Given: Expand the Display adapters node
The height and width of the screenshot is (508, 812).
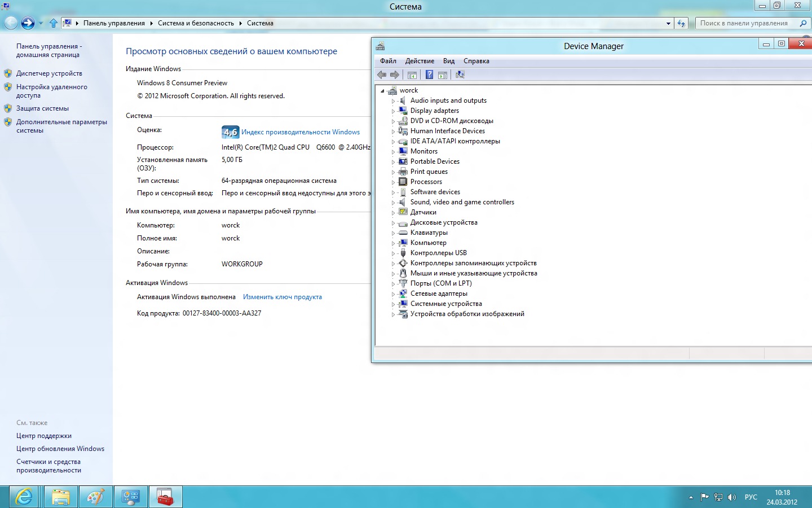Looking at the screenshot, I should pyautogui.click(x=393, y=111).
